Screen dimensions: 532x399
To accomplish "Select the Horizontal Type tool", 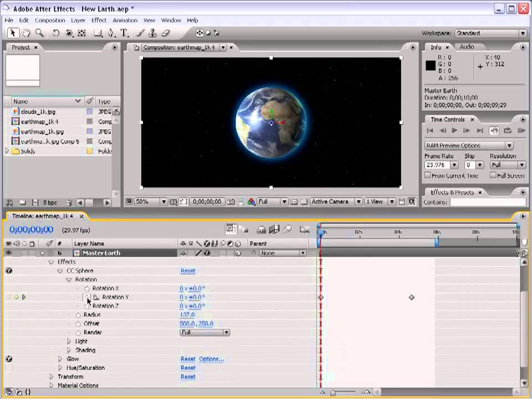I will [x=124, y=33].
